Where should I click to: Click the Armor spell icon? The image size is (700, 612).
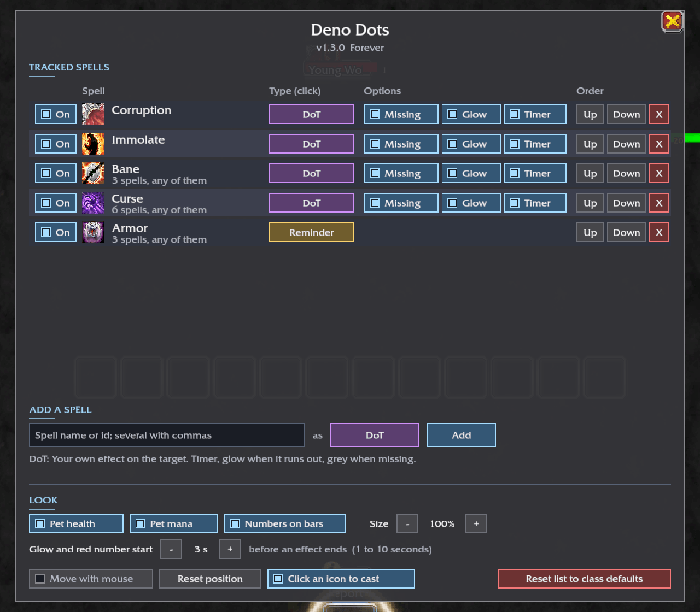coord(93,232)
